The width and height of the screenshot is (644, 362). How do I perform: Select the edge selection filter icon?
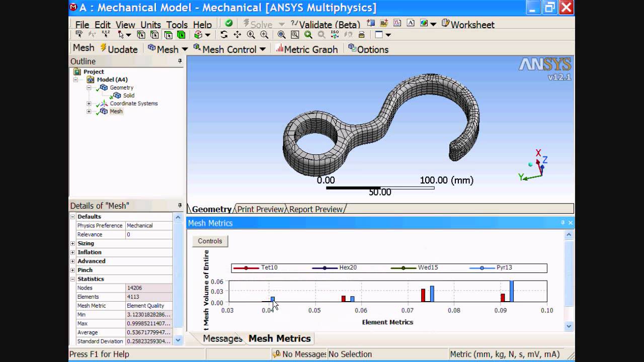tap(154, 35)
